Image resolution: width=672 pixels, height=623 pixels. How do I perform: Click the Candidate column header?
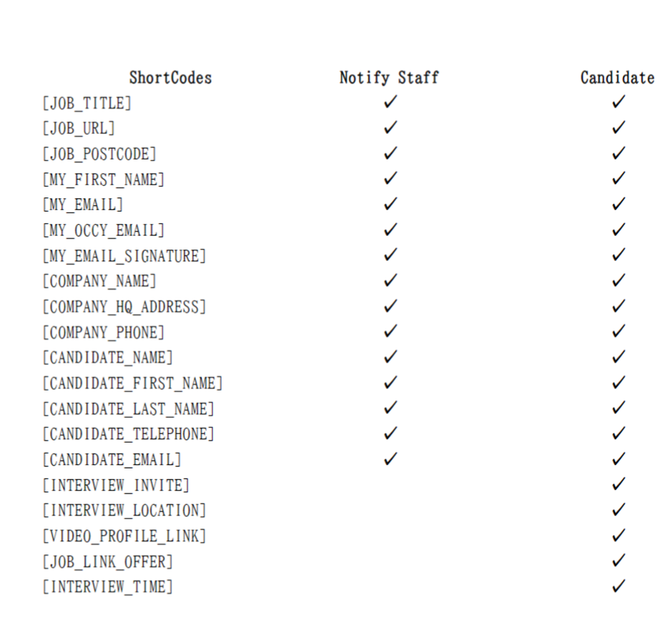618,78
